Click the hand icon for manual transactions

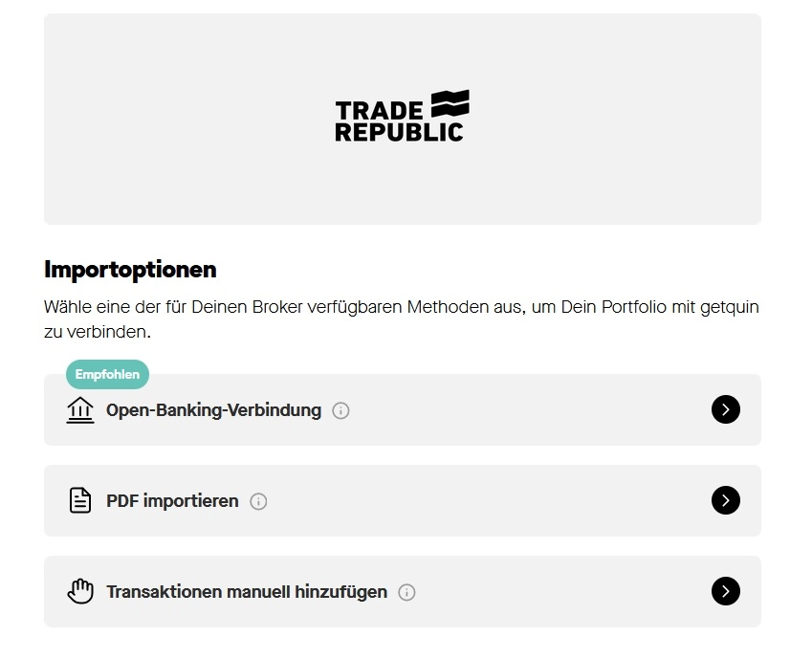point(80,591)
